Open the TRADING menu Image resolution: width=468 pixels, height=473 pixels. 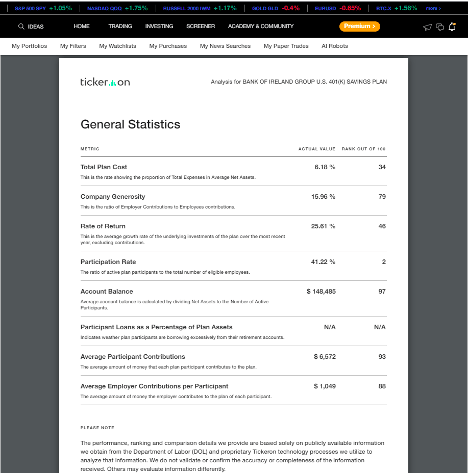[120, 26]
